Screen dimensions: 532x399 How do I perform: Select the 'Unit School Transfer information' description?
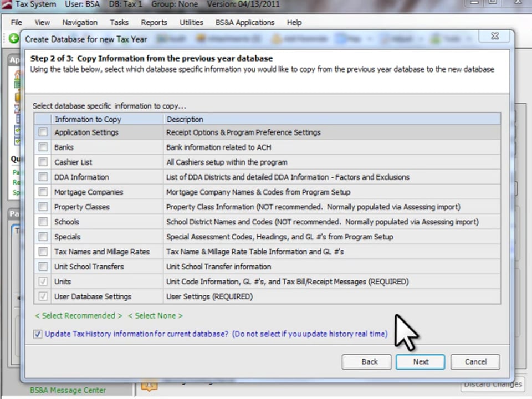point(218,267)
